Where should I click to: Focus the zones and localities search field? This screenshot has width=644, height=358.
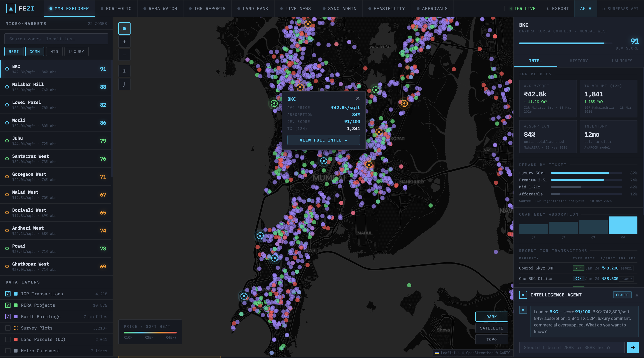56,39
